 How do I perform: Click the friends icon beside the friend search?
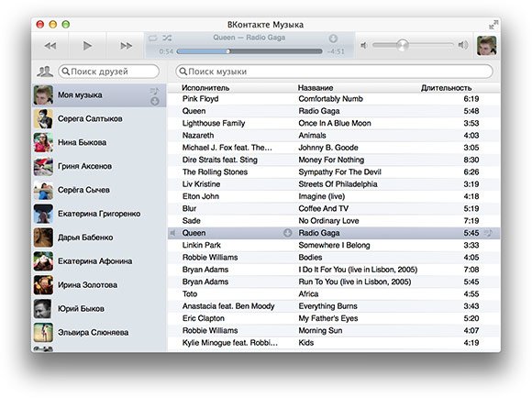tap(45, 72)
